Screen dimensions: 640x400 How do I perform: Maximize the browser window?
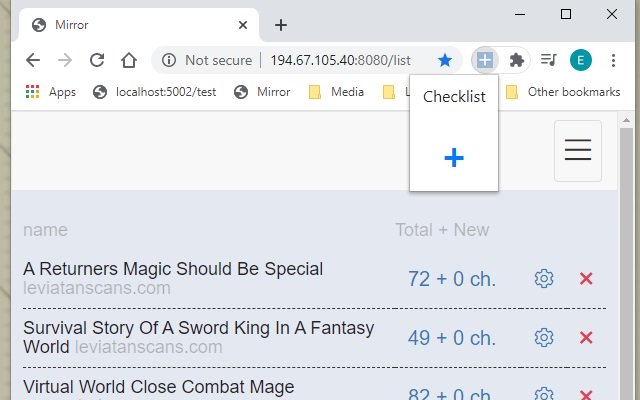[566, 14]
